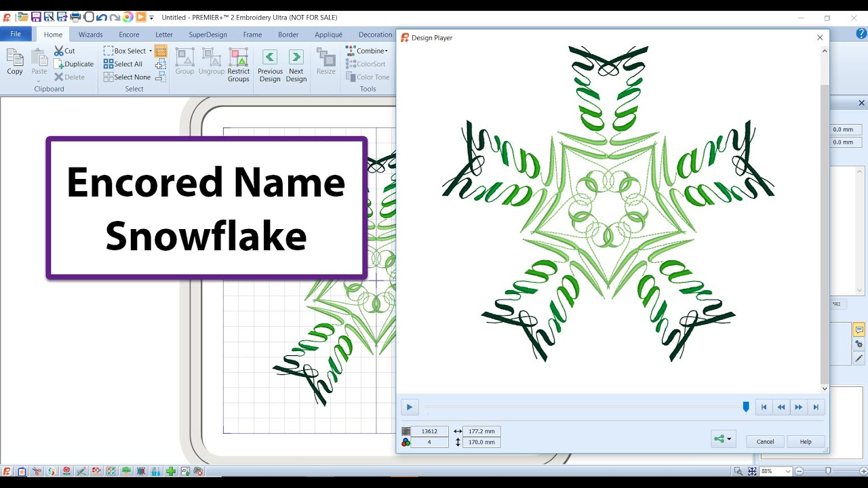Click the Design Player quick access icon

[140, 17]
